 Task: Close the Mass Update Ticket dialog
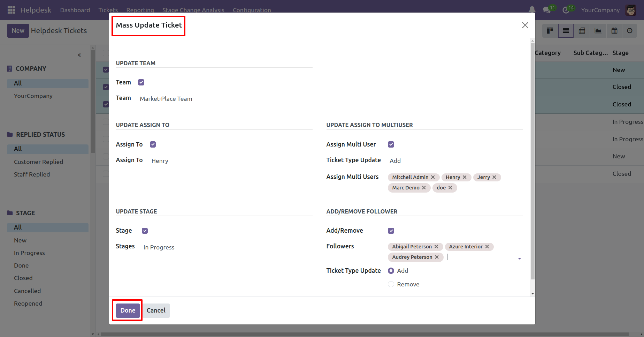(x=525, y=25)
